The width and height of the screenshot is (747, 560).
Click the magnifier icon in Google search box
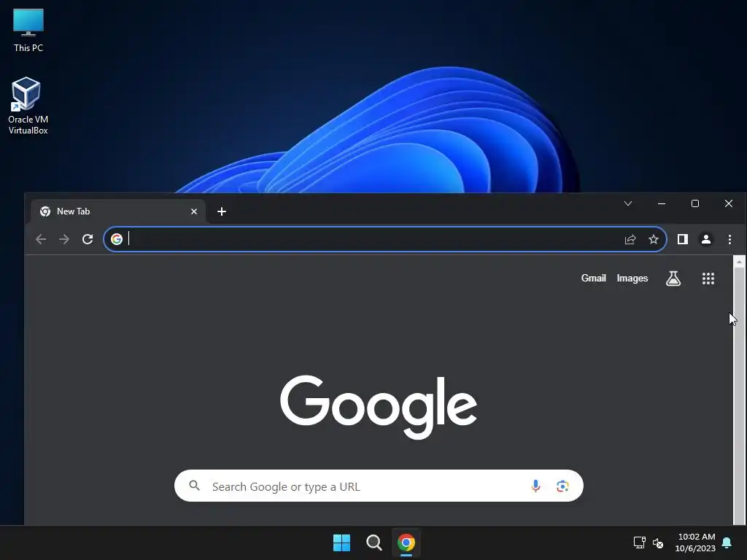pos(194,486)
